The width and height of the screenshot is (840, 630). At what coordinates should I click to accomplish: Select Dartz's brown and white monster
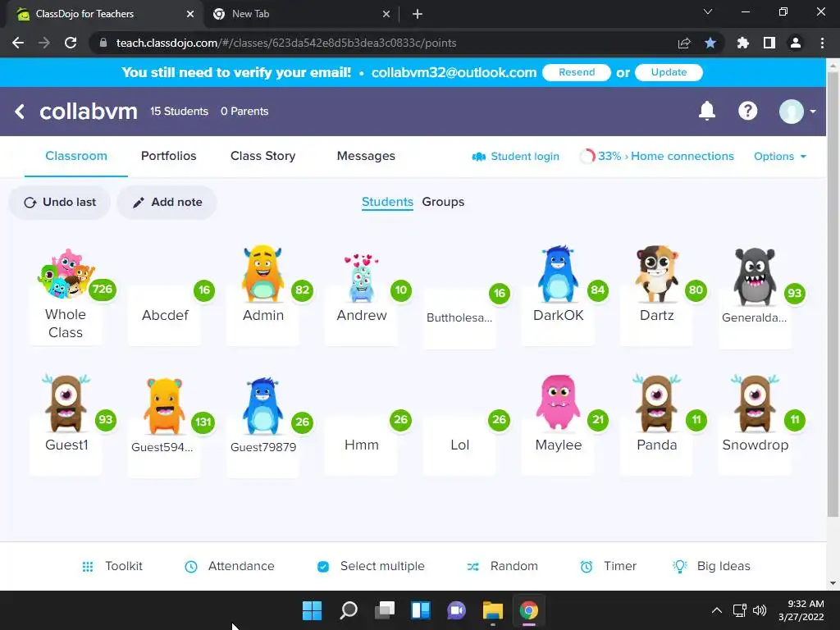pos(656,274)
